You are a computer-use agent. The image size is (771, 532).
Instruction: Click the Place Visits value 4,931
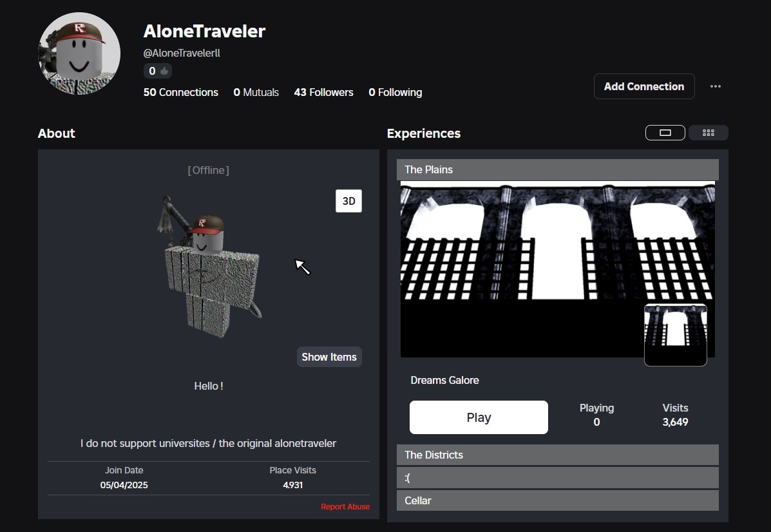(x=292, y=485)
